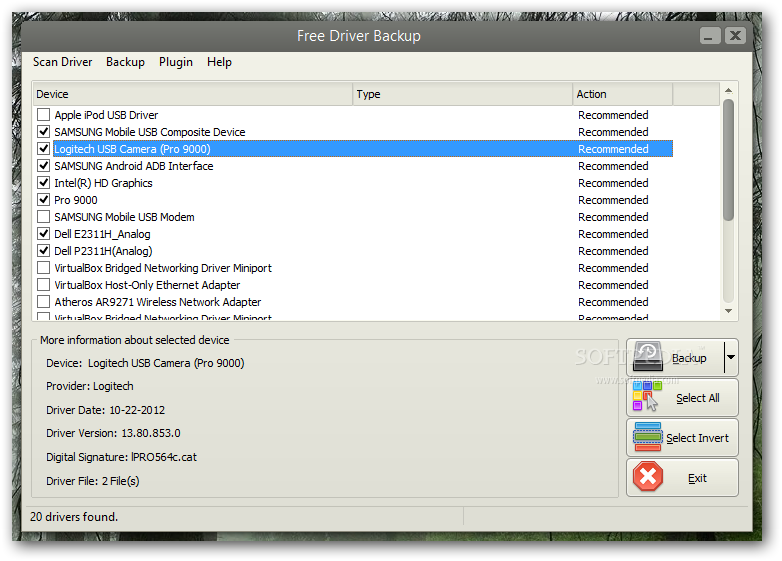The image size is (782, 561).
Task: Select the Apple iPod USB Driver row text
Action: [x=106, y=115]
